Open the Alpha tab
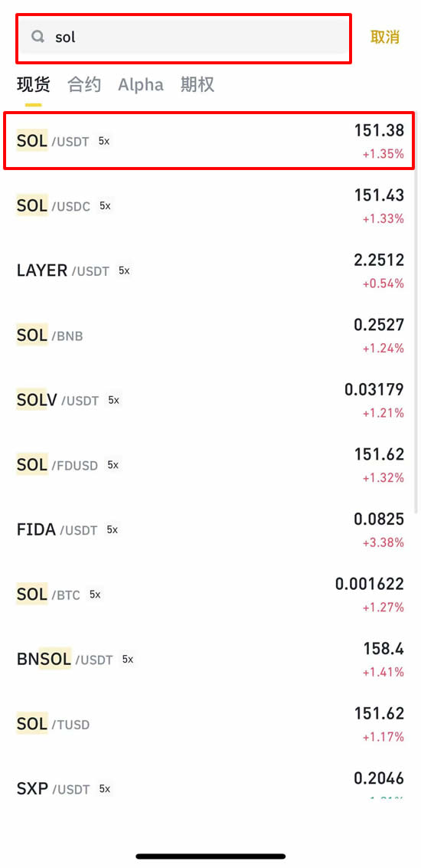This screenshot has width=421, height=868. pyautogui.click(x=141, y=85)
